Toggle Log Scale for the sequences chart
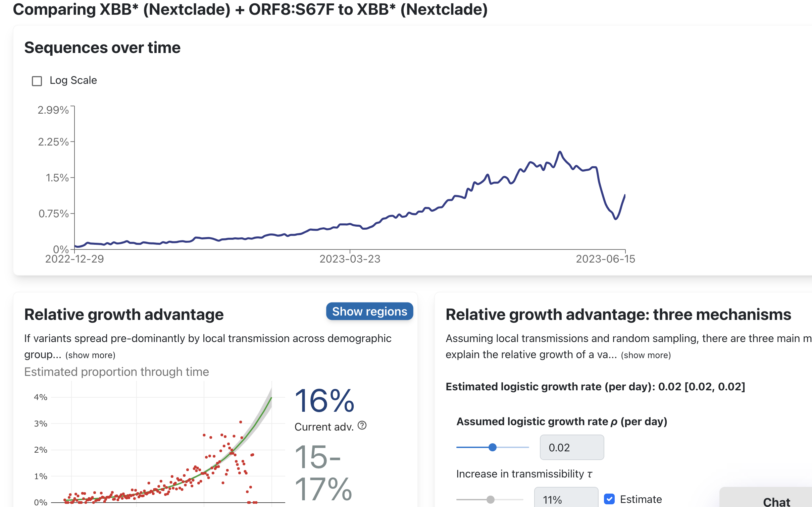The height and width of the screenshot is (507, 812). [x=37, y=80]
